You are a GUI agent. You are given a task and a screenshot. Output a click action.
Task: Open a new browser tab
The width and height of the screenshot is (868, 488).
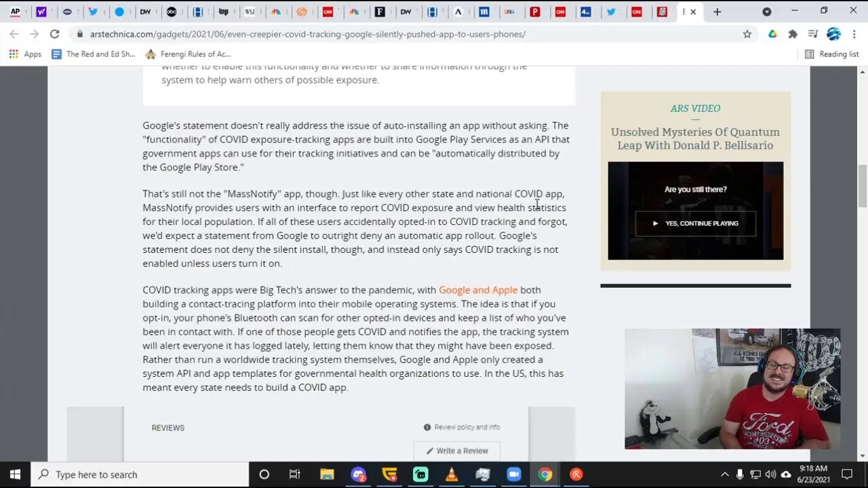click(717, 12)
